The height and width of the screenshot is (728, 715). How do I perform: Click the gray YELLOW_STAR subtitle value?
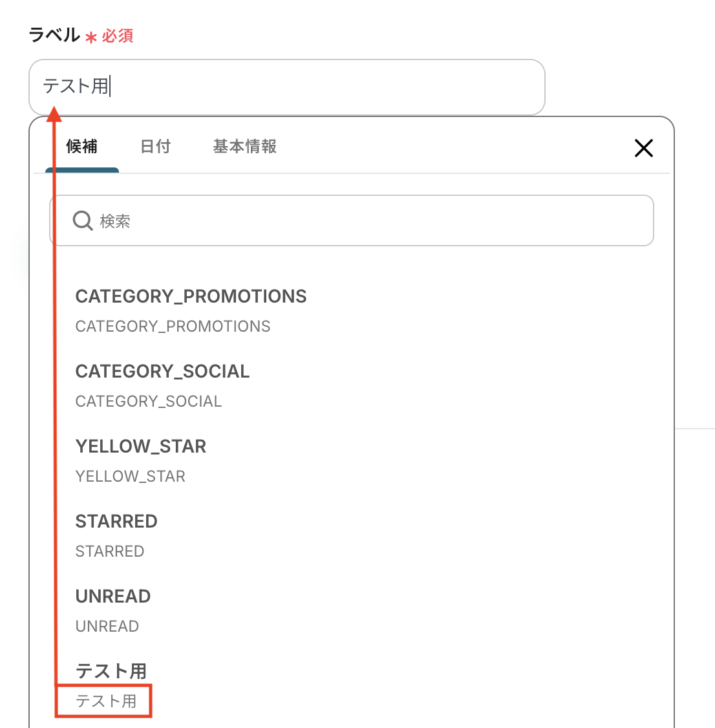(131, 476)
